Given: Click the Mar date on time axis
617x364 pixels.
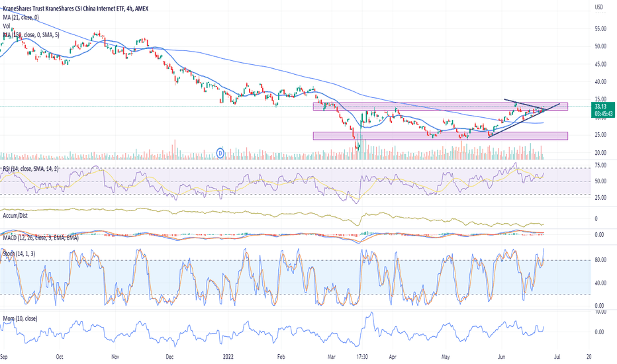Looking at the screenshot, I should (332, 357).
